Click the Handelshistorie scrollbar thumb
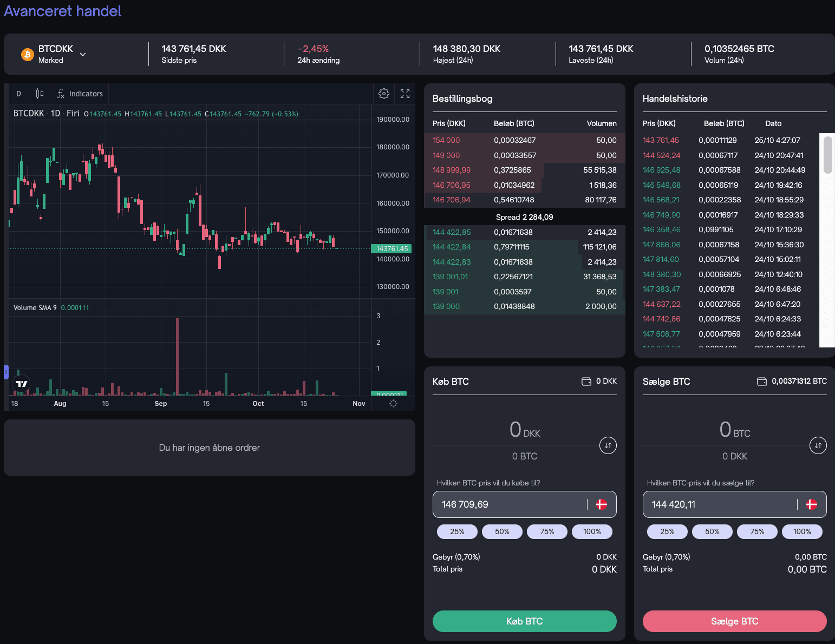This screenshot has height=644, width=835. coord(827,155)
